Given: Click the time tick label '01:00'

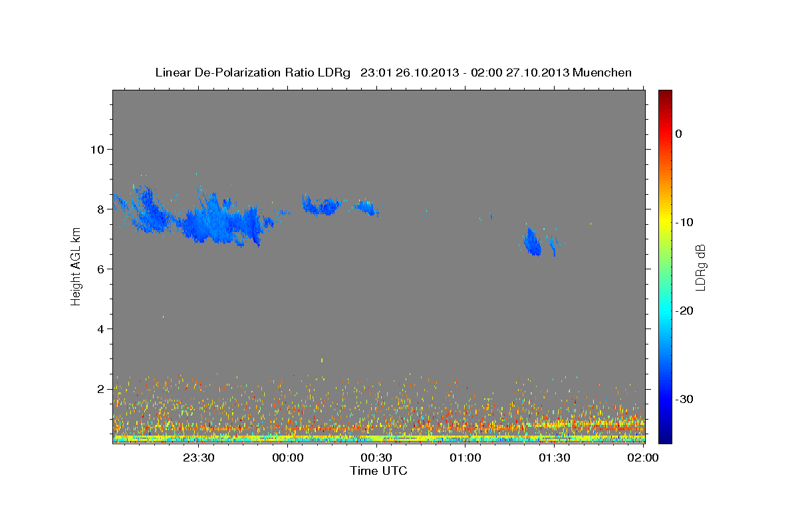Looking at the screenshot, I should point(465,458).
